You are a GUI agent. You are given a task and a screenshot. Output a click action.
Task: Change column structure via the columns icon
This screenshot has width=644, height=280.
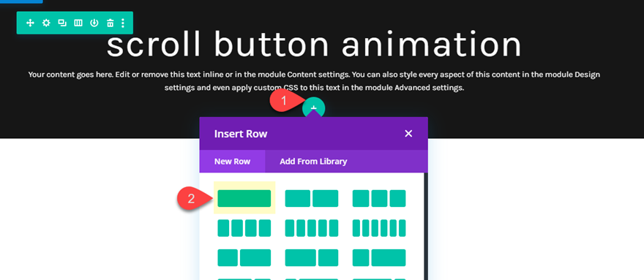78,23
